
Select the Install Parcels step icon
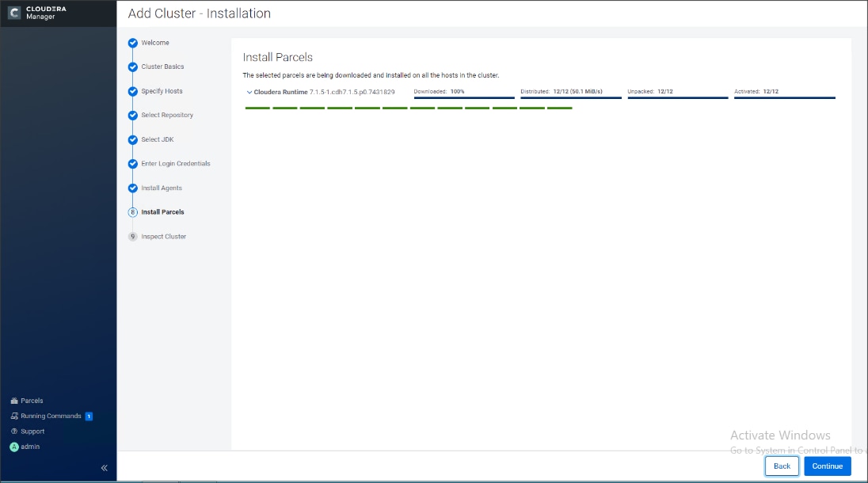(132, 211)
